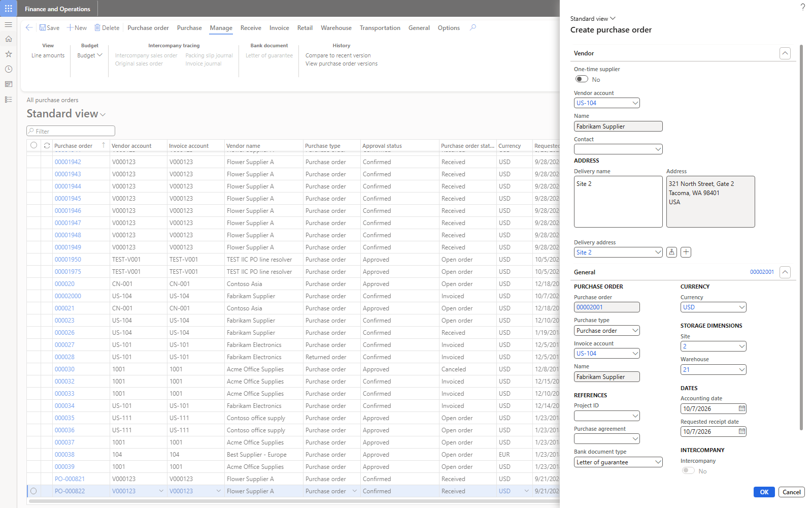Switch to the Invoice tab

click(279, 28)
